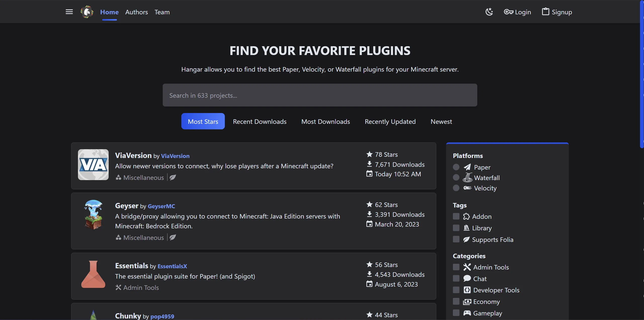The height and width of the screenshot is (320, 644).
Task: Click the search projects input field
Action: (x=320, y=95)
